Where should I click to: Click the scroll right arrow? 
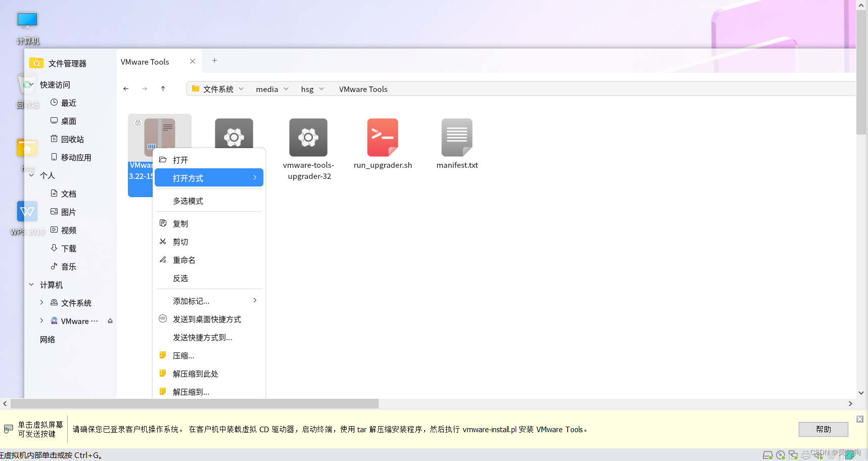(850, 403)
